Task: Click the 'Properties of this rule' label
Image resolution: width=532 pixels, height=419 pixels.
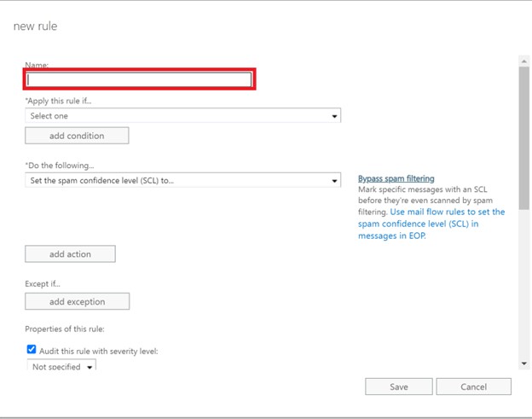Action: tap(65, 329)
